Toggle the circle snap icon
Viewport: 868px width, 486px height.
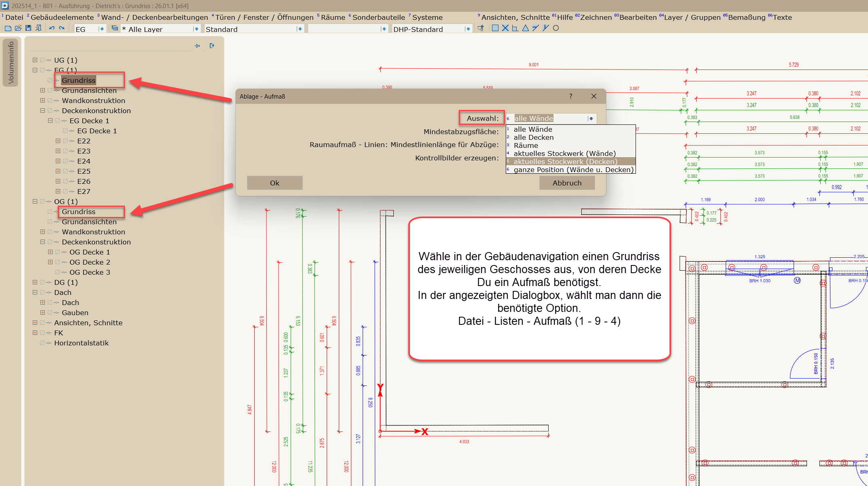556,28
